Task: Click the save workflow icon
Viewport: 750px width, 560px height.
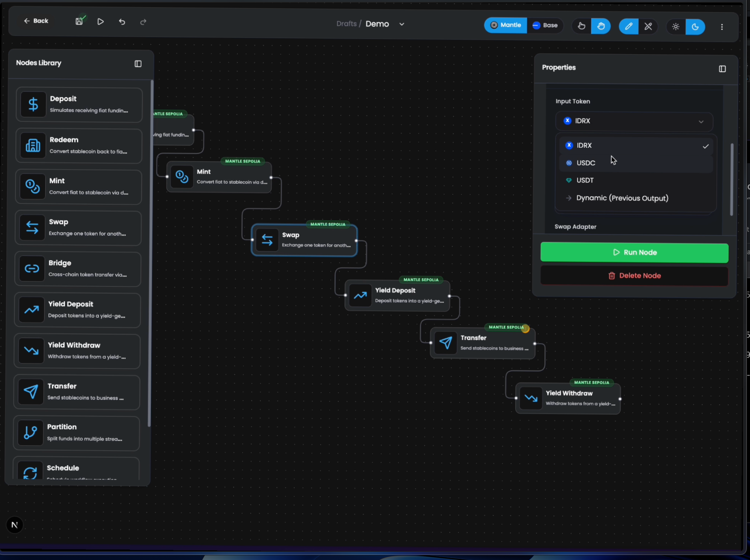Action: point(79,21)
